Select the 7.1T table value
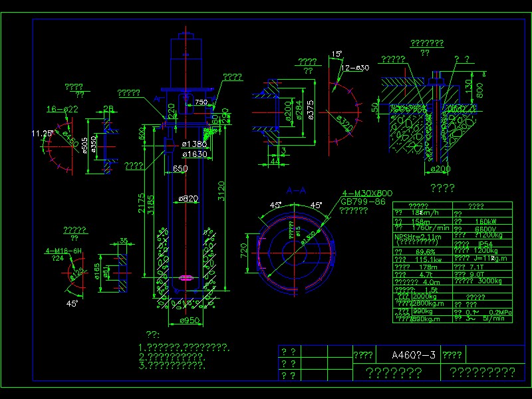Image resolution: width=532 pixels, height=399 pixels. point(477,267)
